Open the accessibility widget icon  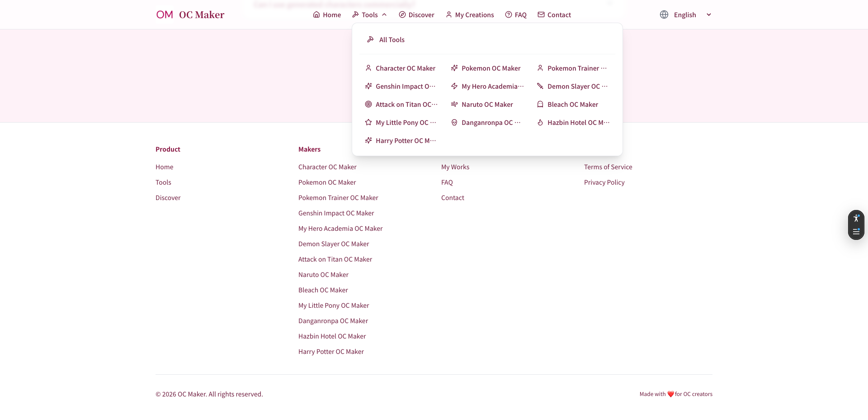click(x=856, y=218)
